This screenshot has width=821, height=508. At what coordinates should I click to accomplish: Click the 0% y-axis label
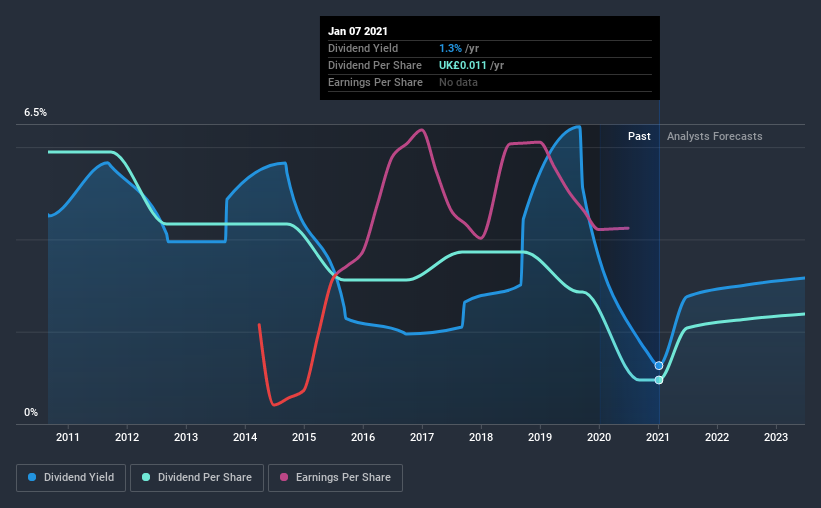pyautogui.click(x=31, y=413)
